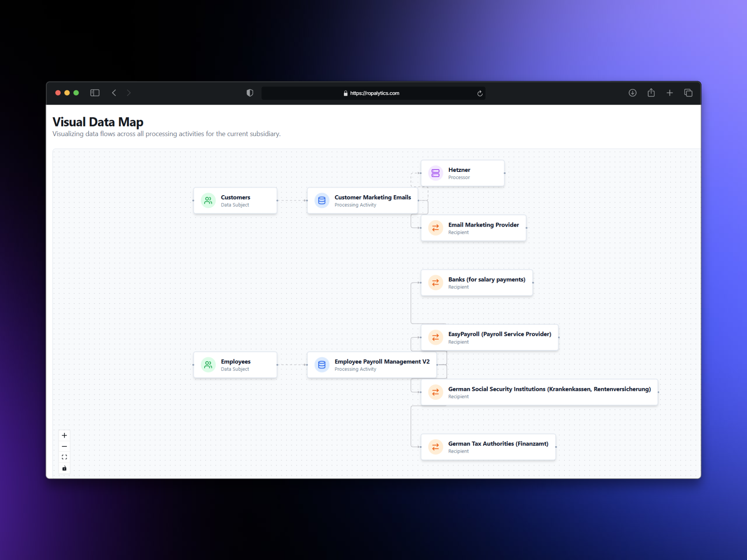The image size is (747, 560).
Task: Click the Customers data subject people icon
Action: 208,201
